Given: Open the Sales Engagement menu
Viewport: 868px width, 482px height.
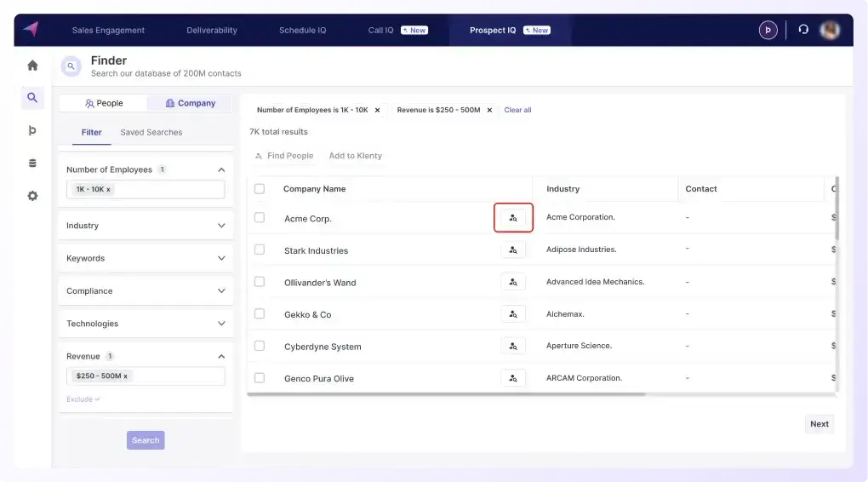Looking at the screenshot, I should pos(108,30).
